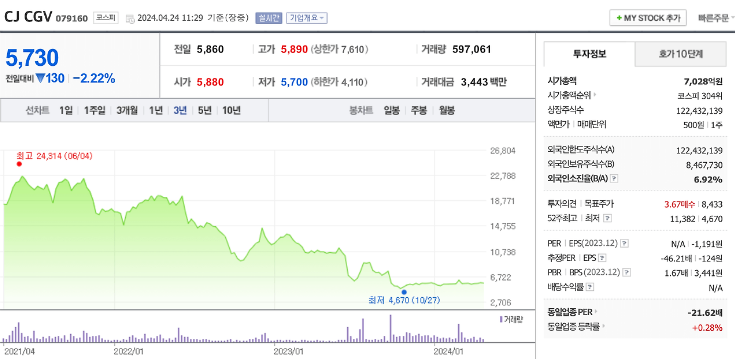Click the calendar icon beside the date
The image size is (753, 360).
point(130,19)
